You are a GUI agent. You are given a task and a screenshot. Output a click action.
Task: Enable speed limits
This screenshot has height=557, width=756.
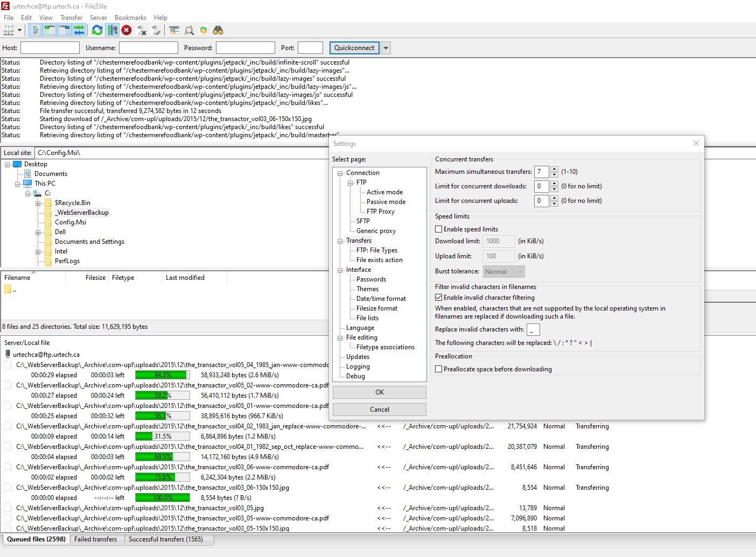click(x=439, y=229)
